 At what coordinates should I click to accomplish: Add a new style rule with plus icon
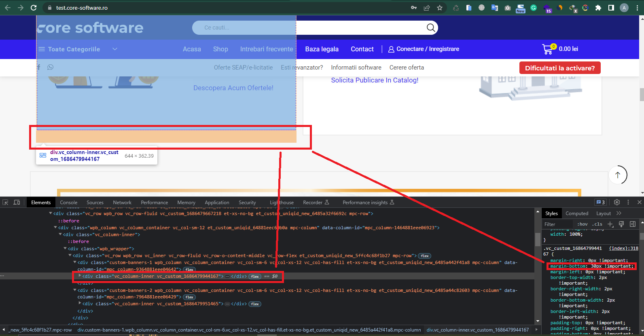click(x=610, y=224)
